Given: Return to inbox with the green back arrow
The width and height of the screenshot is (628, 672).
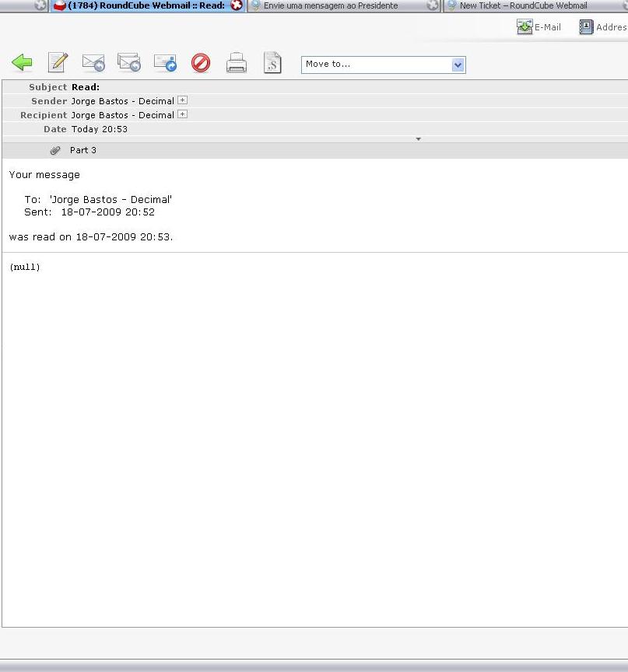Looking at the screenshot, I should click(x=22, y=61).
